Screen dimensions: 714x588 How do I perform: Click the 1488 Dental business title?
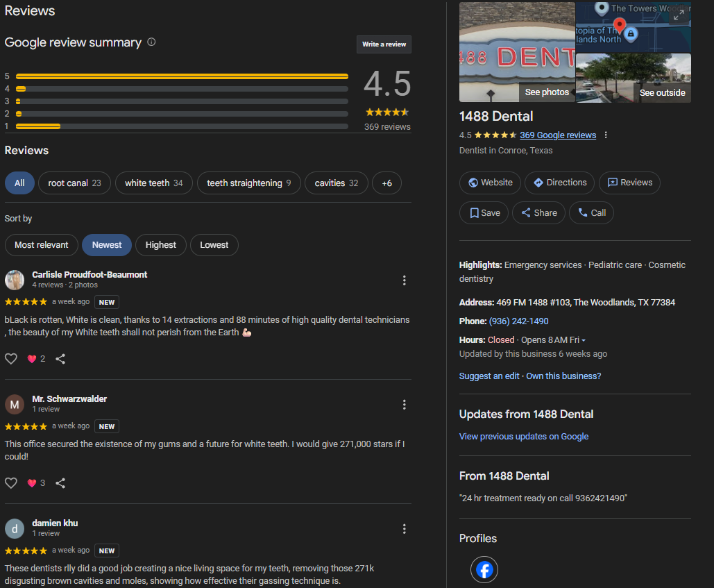tap(496, 116)
